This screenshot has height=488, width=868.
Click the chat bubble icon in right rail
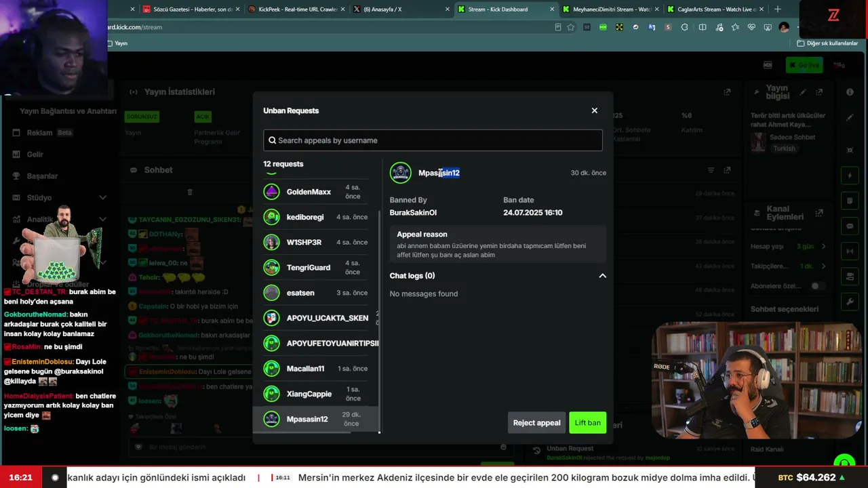850,226
